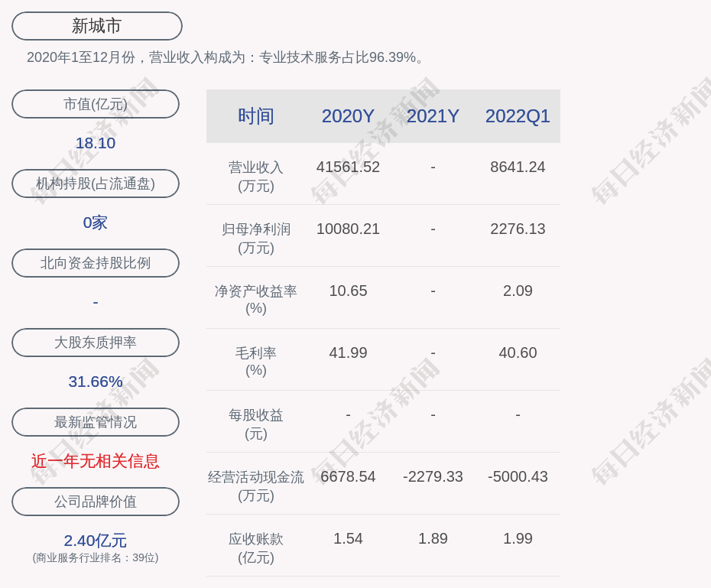Select the receivables value 1.99
The width and height of the screenshot is (711, 588).
click(518, 538)
